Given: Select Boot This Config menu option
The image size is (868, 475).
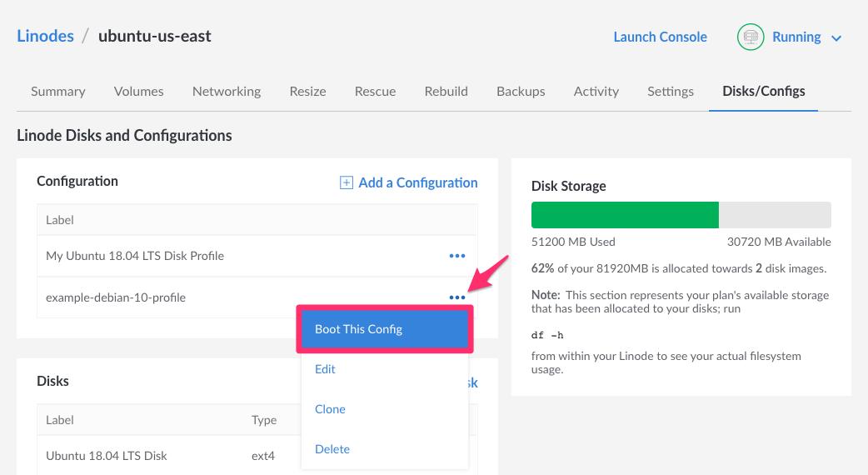Looking at the screenshot, I should [385, 329].
